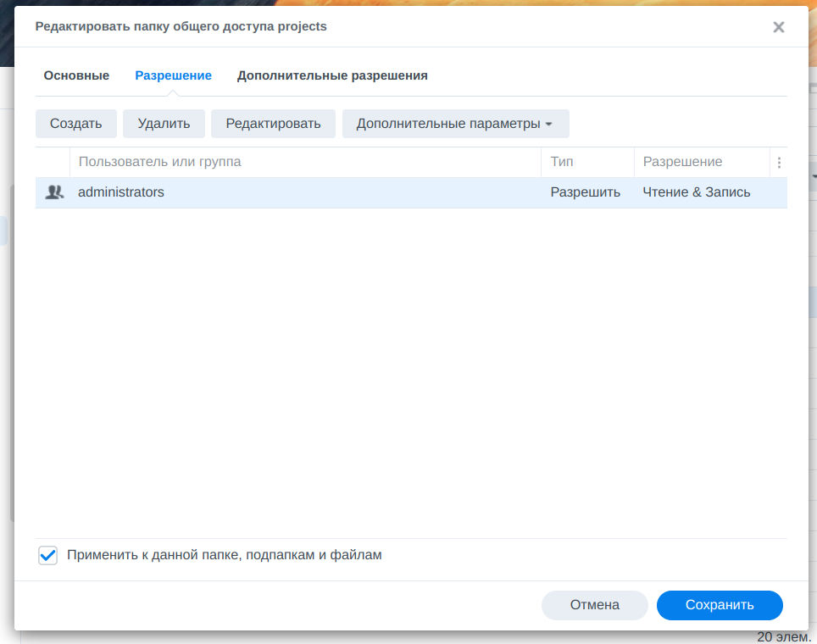Viewport: 817px width, 644px height.
Task: Expand the Дополнительные параметры dropdown
Action: click(455, 124)
